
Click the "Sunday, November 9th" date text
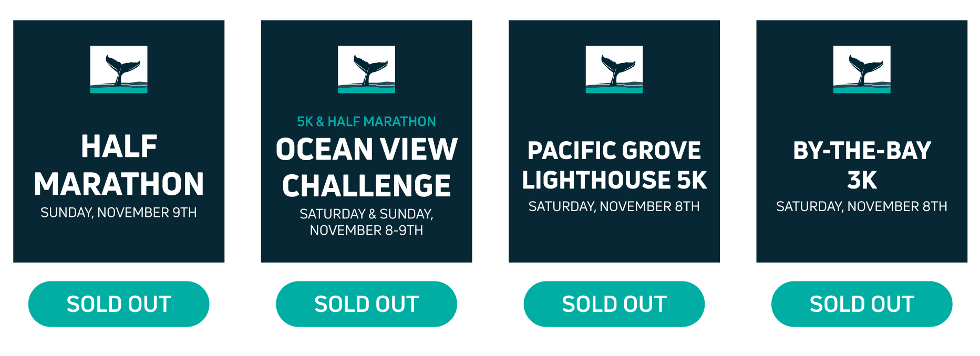click(x=119, y=213)
